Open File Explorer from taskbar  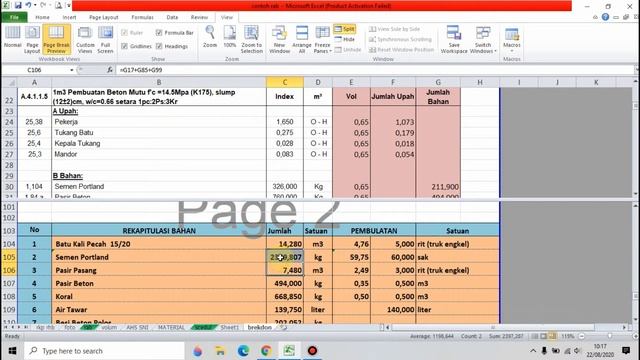[x=220, y=351]
